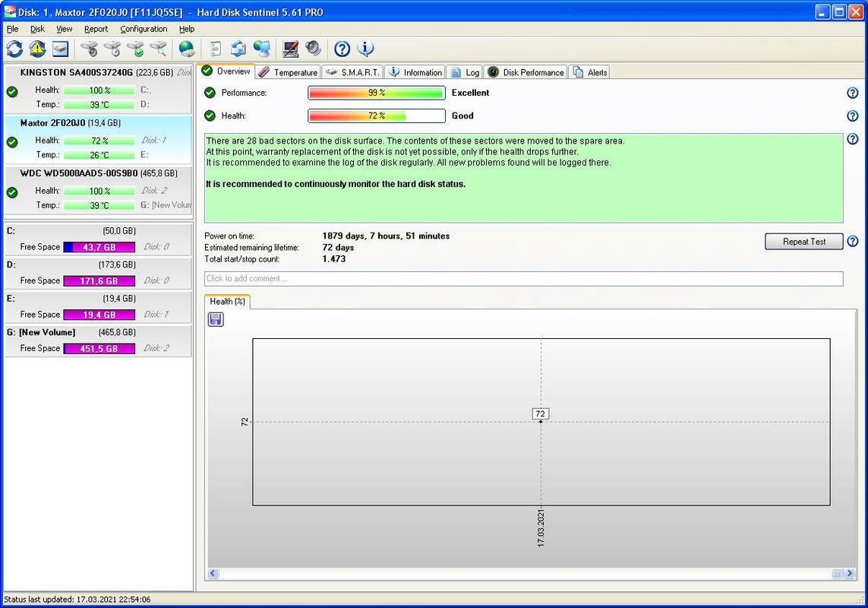Click the text document report icon in toolbar
The height and width of the screenshot is (608, 868).
pos(216,49)
